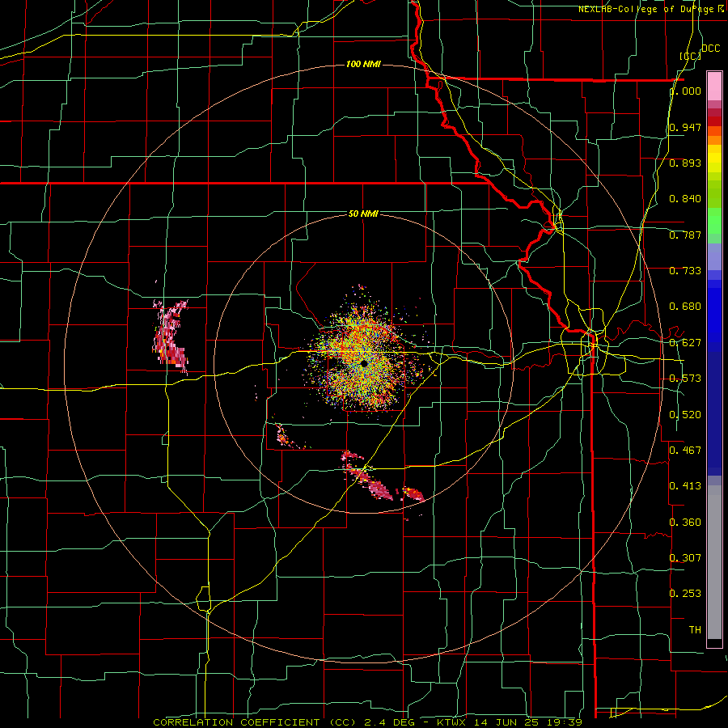Screen dimensions: 728x728
Task: Click the 100 NMI range ring label
Action: pos(363,64)
